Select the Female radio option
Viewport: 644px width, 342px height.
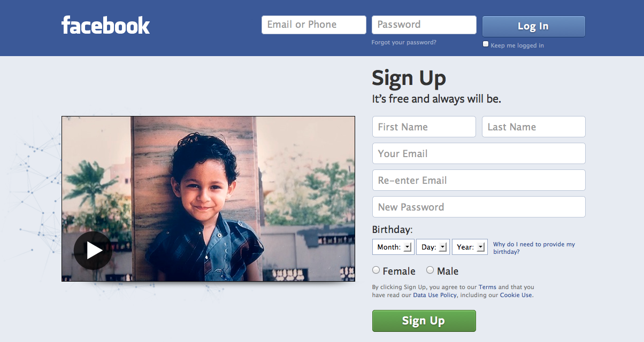point(376,270)
